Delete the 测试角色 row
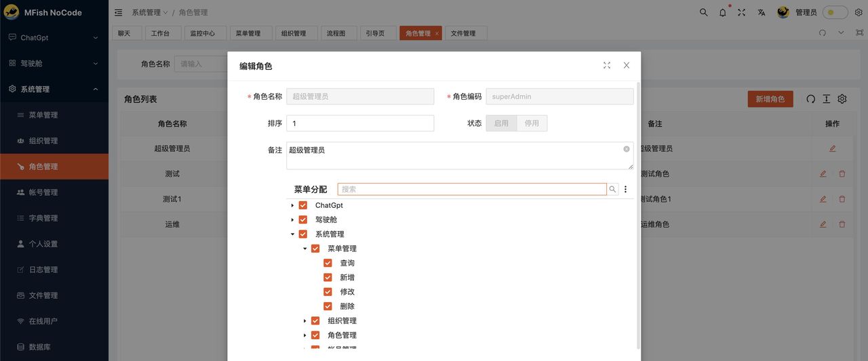This screenshot has width=868, height=361. click(x=842, y=173)
